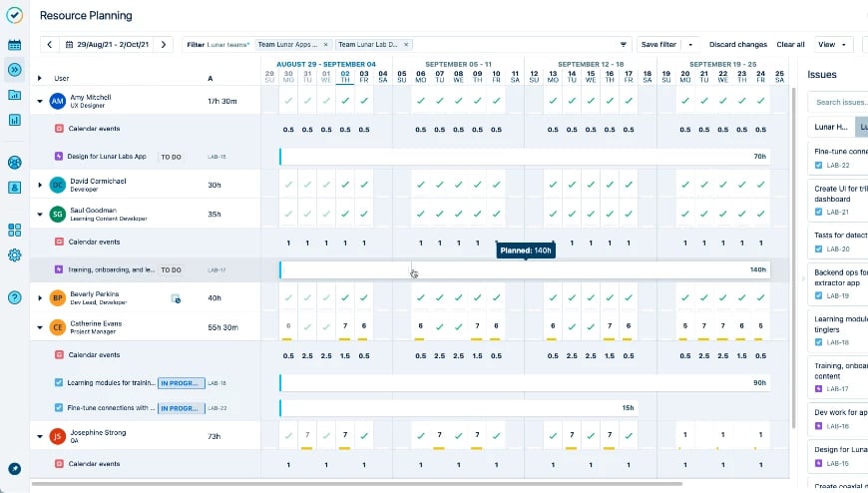Expand Beverly Perkins' row
This screenshot has width=868, height=493.
[x=40, y=298]
